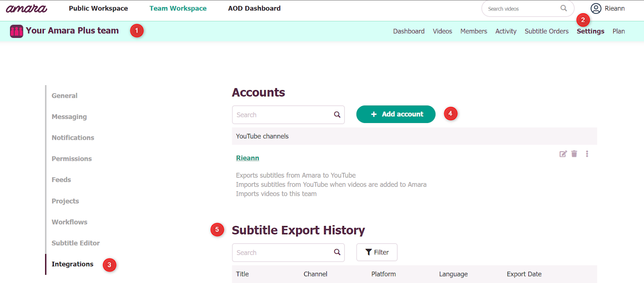Click the Language column header
Viewport: 644px width, 283px height.
click(x=453, y=274)
